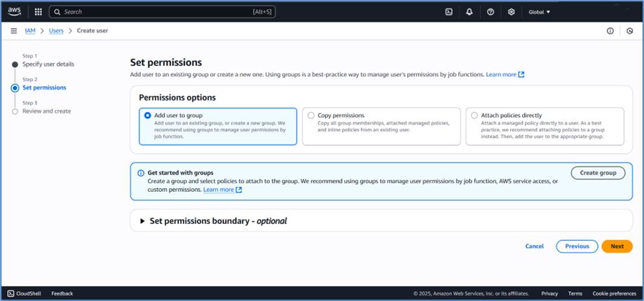Launch CloudShell from the top bar icon
Image resolution: width=644 pixels, height=301 pixels.
click(x=448, y=12)
